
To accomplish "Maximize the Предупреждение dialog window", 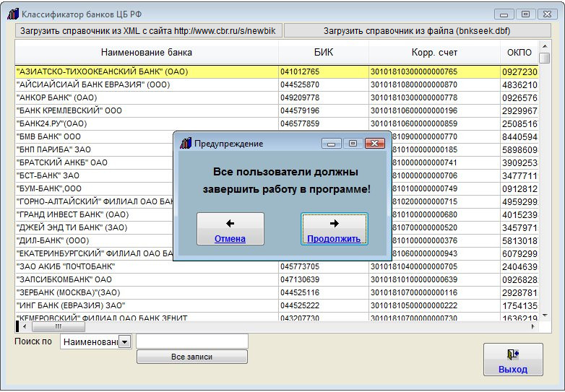I will click(x=353, y=144).
